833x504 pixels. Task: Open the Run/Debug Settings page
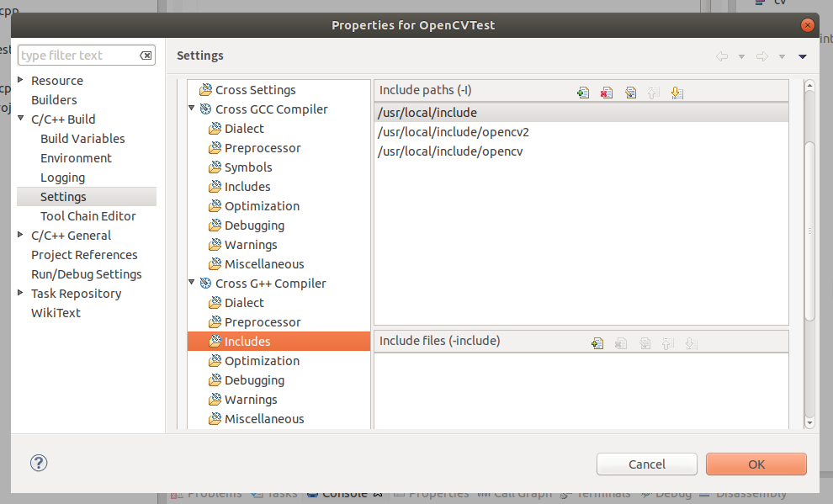point(86,274)
